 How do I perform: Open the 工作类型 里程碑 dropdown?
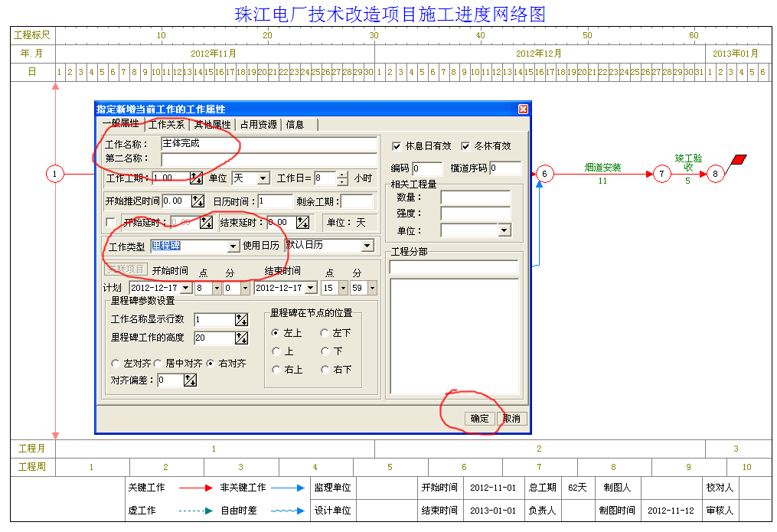pyautogui.click(x=233, y=246)
